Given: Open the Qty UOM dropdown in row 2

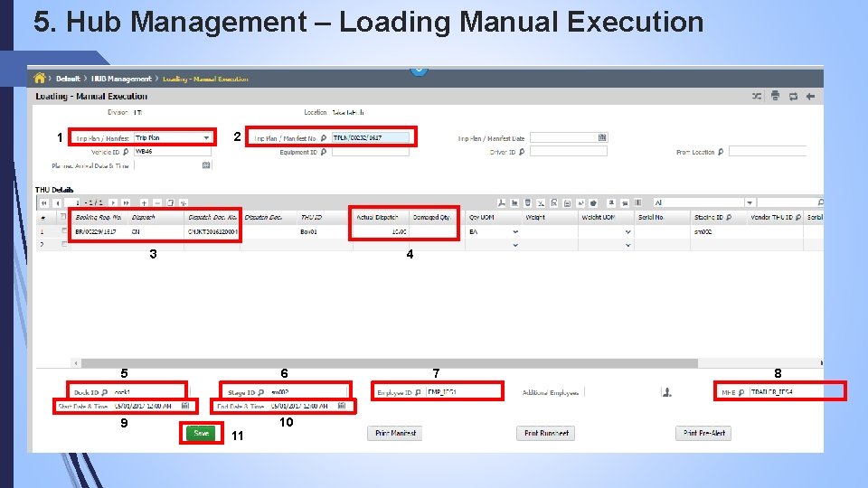Looking at the screenshot, I should click(515, 245).
